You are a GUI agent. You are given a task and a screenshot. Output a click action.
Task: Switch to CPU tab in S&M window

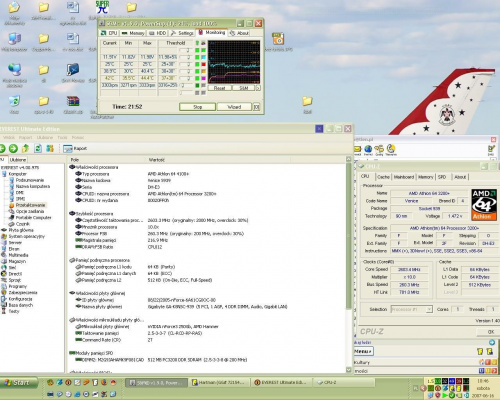click(x=109, y=33)
